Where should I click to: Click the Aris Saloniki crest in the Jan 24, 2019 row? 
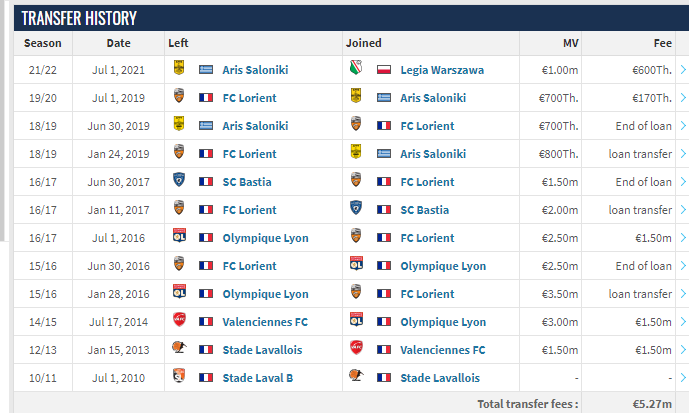(x=356, y=152)
